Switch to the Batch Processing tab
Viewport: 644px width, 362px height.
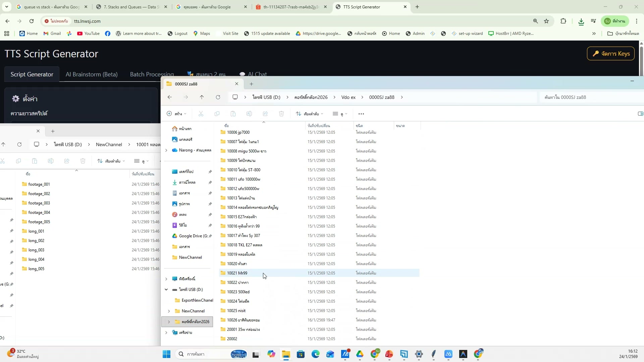[152, 74]
